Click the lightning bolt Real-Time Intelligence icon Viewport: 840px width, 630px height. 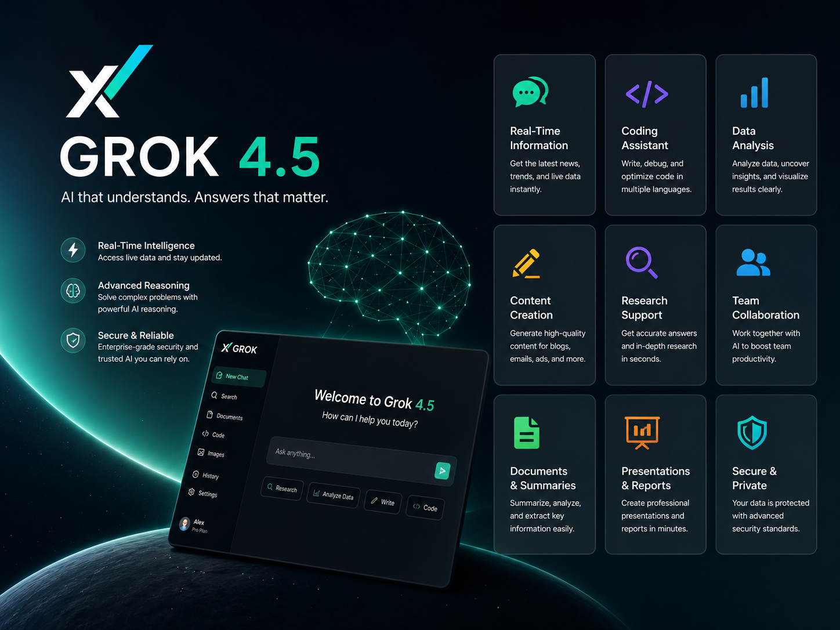[73, 250]
